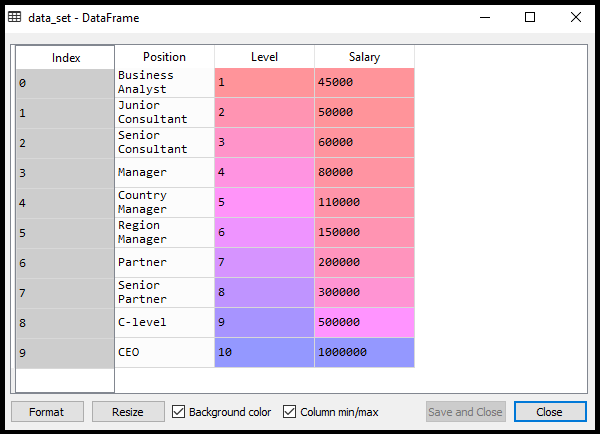The width and height of the screenshot is (600, 434).
Task: Minimize the data_set window
Action: (x=485, y=17)
